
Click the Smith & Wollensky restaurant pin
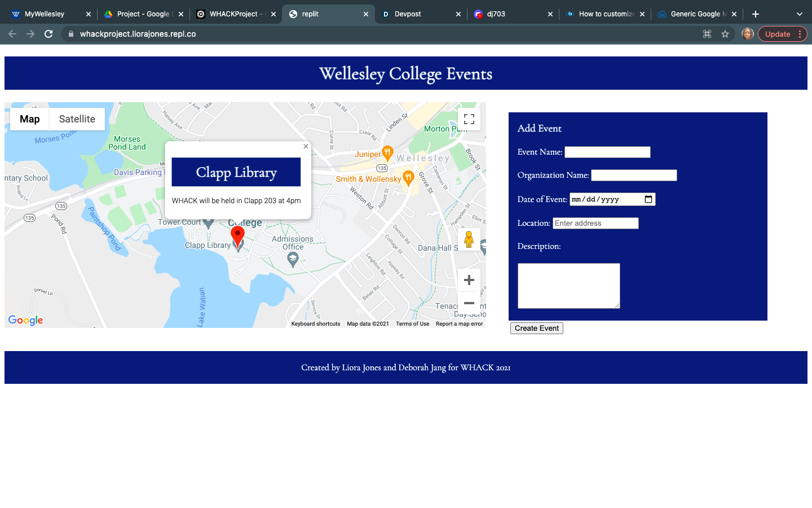[409, 178]
